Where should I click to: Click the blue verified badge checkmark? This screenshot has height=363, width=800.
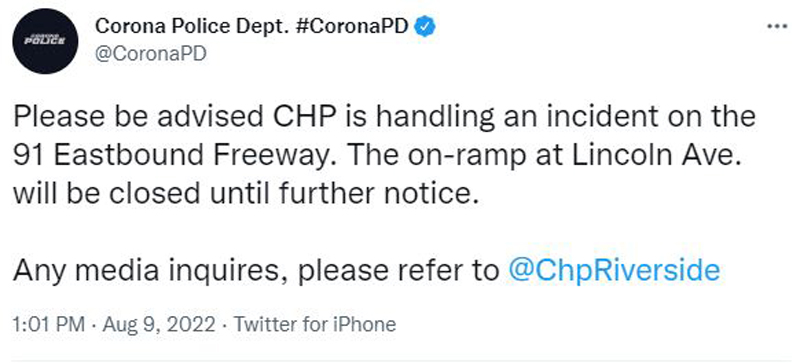[x=424, y=26]
